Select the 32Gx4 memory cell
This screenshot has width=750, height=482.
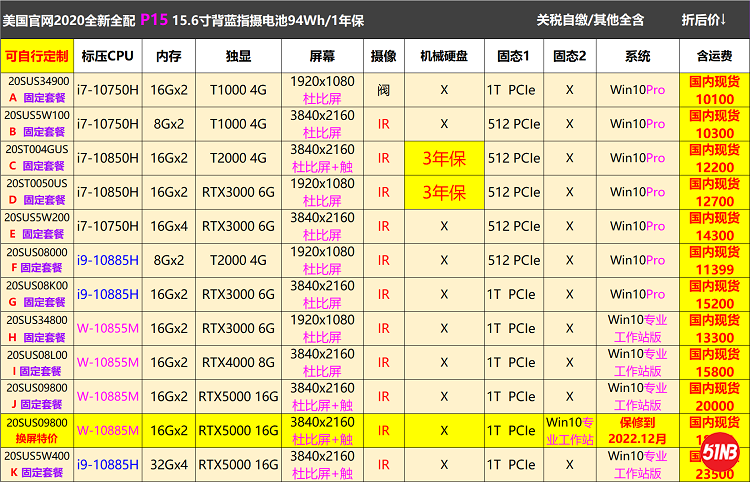[x=168, y=464]
